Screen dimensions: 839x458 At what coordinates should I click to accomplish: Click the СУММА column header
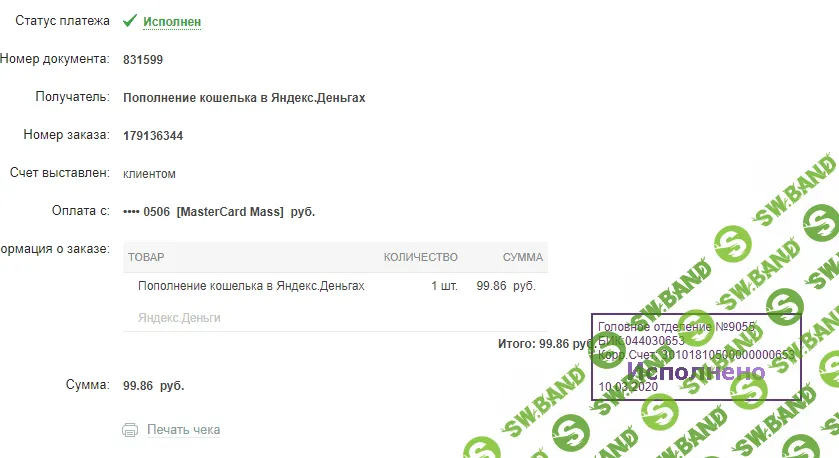pyautogui.click(x=523, y=257)
